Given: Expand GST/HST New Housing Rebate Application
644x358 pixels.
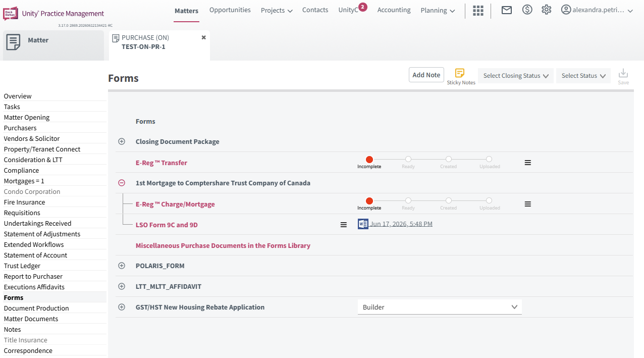Looking at the screenshot, I should [x=122, y=307].
